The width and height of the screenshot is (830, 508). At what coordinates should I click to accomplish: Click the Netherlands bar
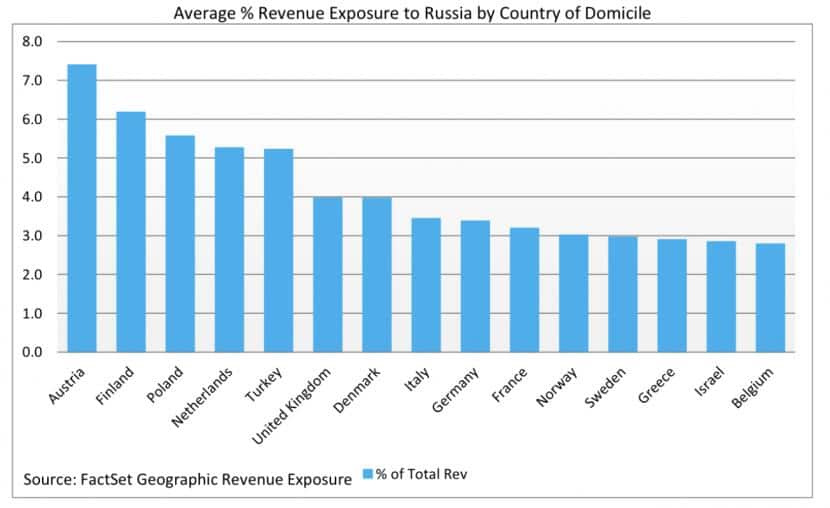click(x=229, y=250)
